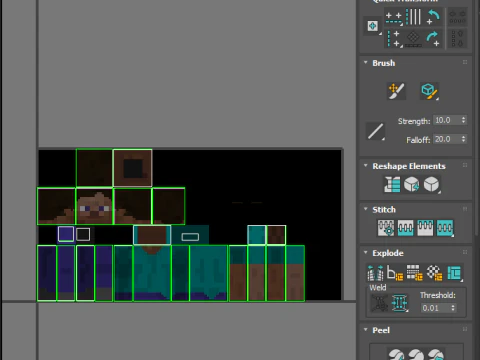Click the Peel rollout title
Image resolution: width=480 pixels, height=360 pixels.
coord(381,330)
